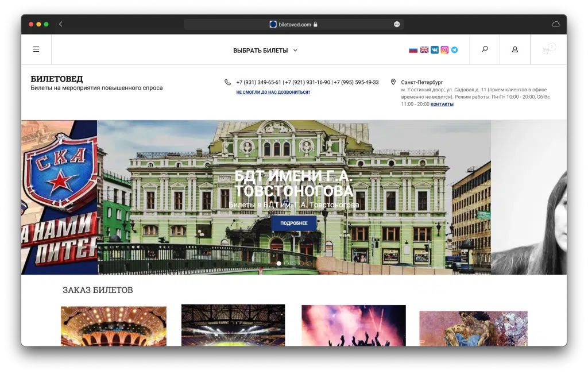The image size is (588, 374).
Task: Go back with the browser back arrow
Action: tap(60, 24)
